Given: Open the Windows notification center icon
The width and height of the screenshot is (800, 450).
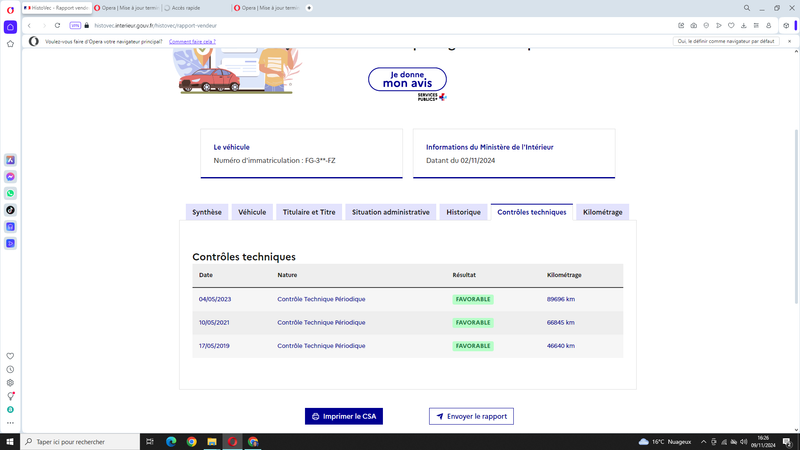Looking at the screenshot, I should pos(788,442).
